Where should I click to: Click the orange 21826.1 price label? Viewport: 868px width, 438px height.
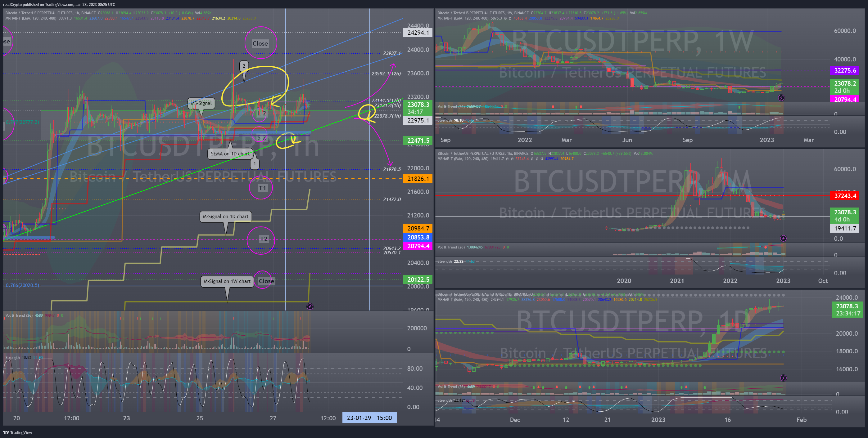pos(418,178)
